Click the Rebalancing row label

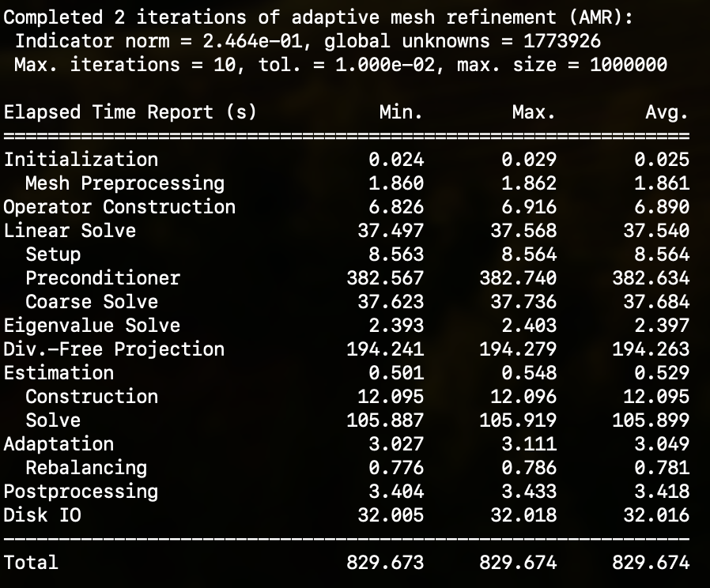pyautogui.click(x=86, y=468)
